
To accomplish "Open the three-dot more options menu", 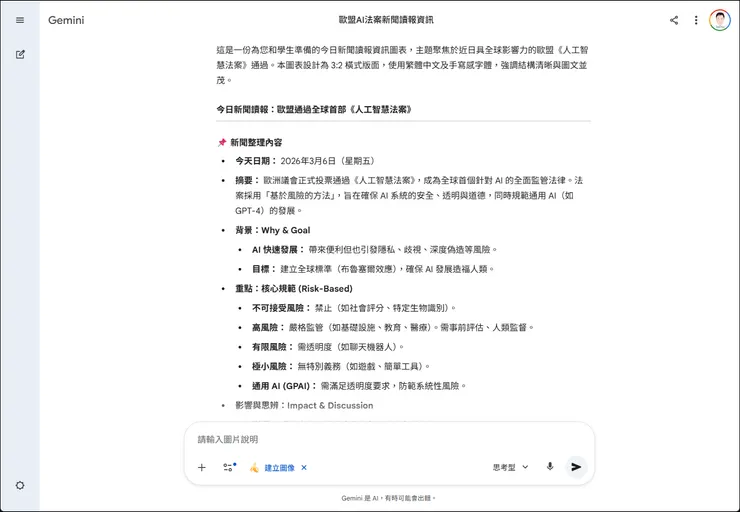I will 696,20.
